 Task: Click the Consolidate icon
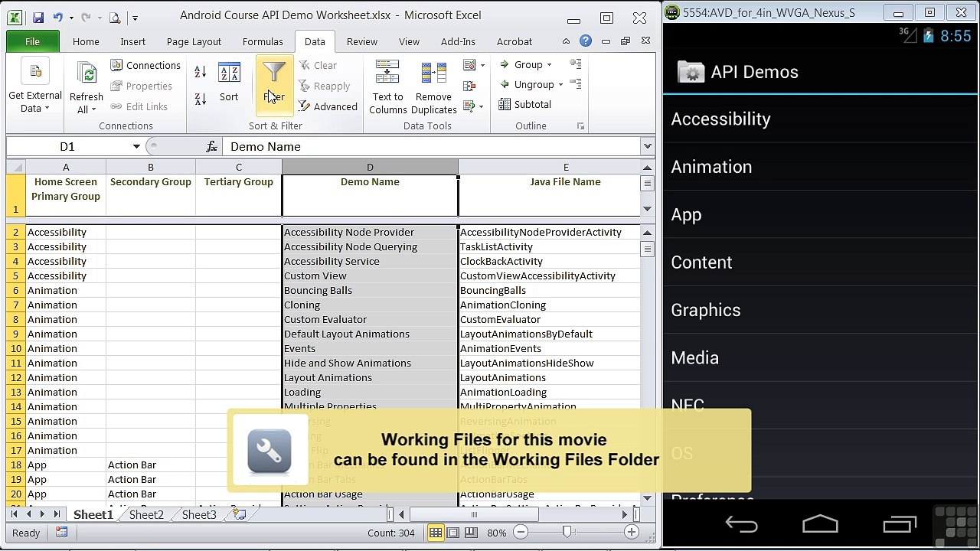(469, 86)
